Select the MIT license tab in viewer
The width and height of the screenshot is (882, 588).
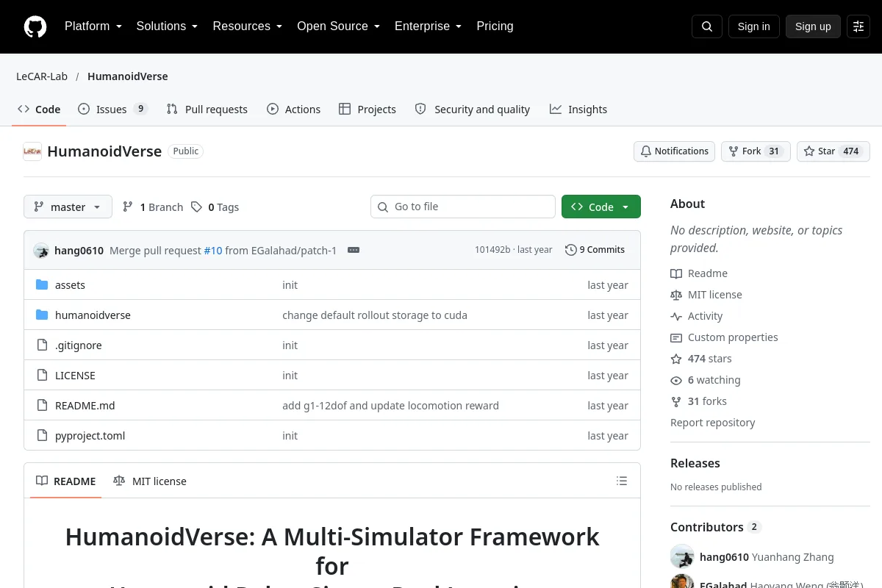[150, 481]
